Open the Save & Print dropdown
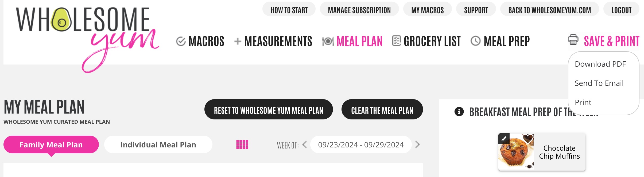644x177 pixels. click(612, 41)
